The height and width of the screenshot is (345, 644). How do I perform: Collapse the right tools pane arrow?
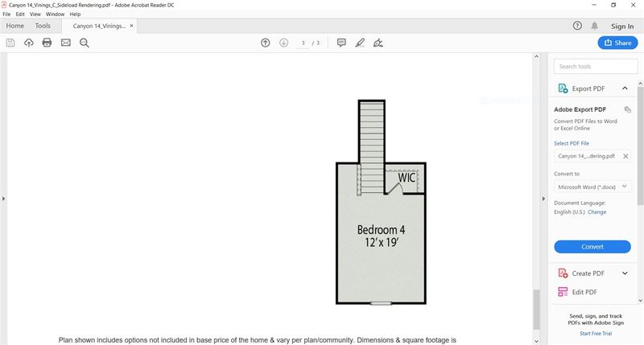(543, 199)
